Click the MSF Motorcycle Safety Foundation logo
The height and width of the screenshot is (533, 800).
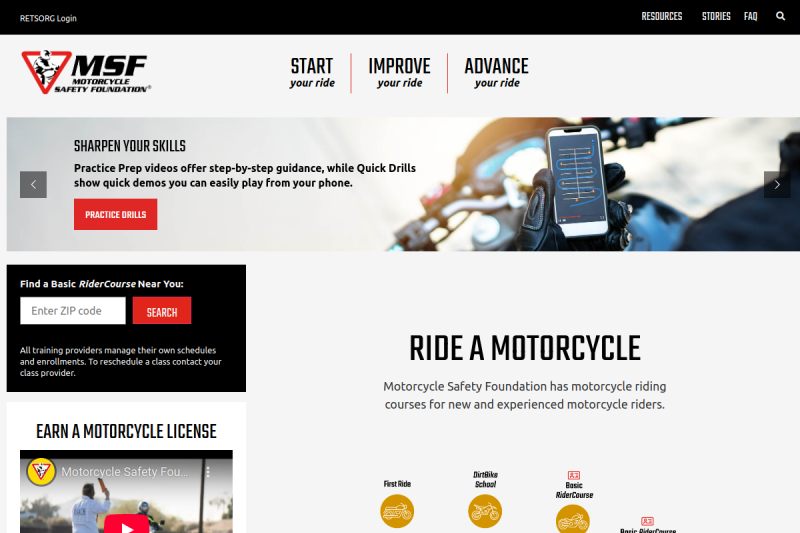point(86,72)
